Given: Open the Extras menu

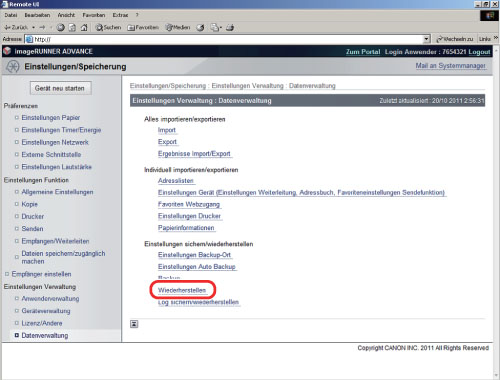Looking at the screenshot, I should pyautogui.click(x=120, y=15).
